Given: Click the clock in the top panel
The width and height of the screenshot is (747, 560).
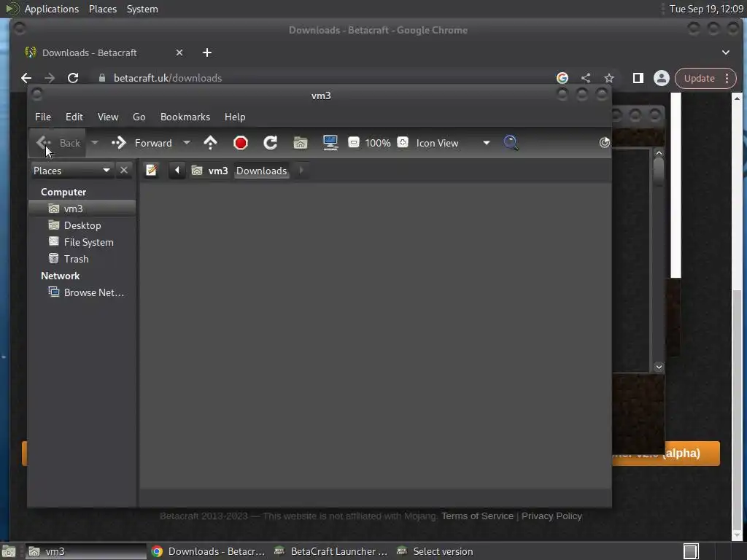Looking at the screenshot, I should 706,9.
